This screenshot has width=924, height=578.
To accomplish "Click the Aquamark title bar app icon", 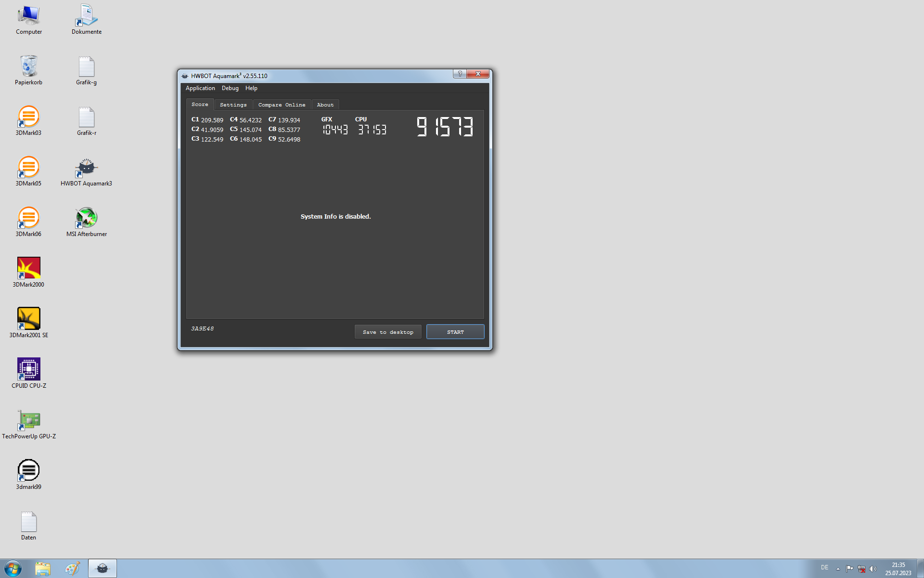I will coord(185,76).
